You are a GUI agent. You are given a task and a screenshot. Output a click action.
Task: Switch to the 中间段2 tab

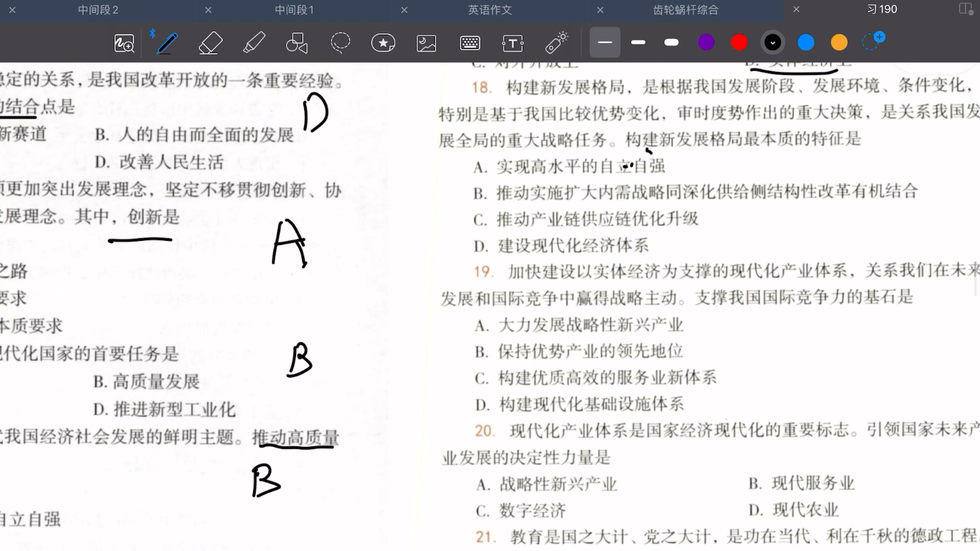click(x=98, y=10)
